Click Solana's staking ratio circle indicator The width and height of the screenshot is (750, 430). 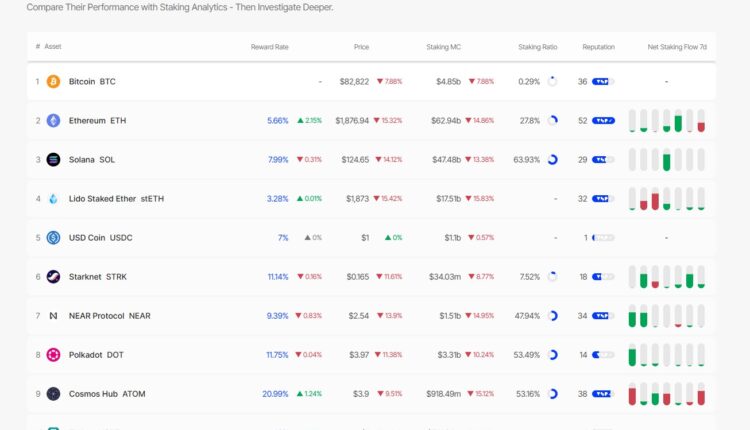click(552, 159)
